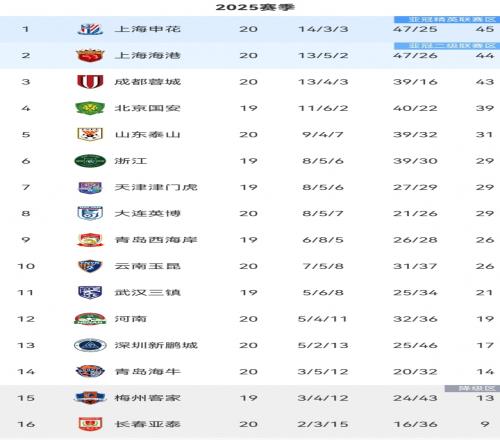Click the Dalian Yingbo (大连英博) team crest
This screenshot has width=500, height=440.
(90, 213)
